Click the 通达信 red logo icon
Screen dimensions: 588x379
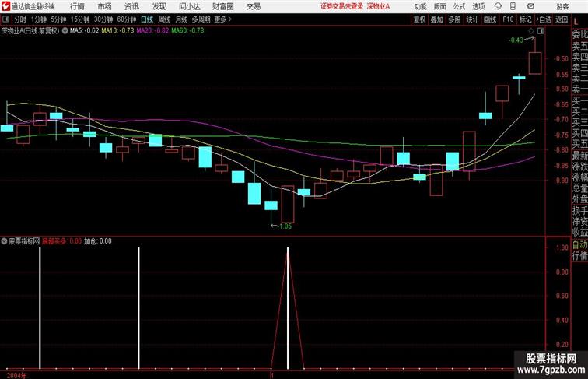[5, 6]
